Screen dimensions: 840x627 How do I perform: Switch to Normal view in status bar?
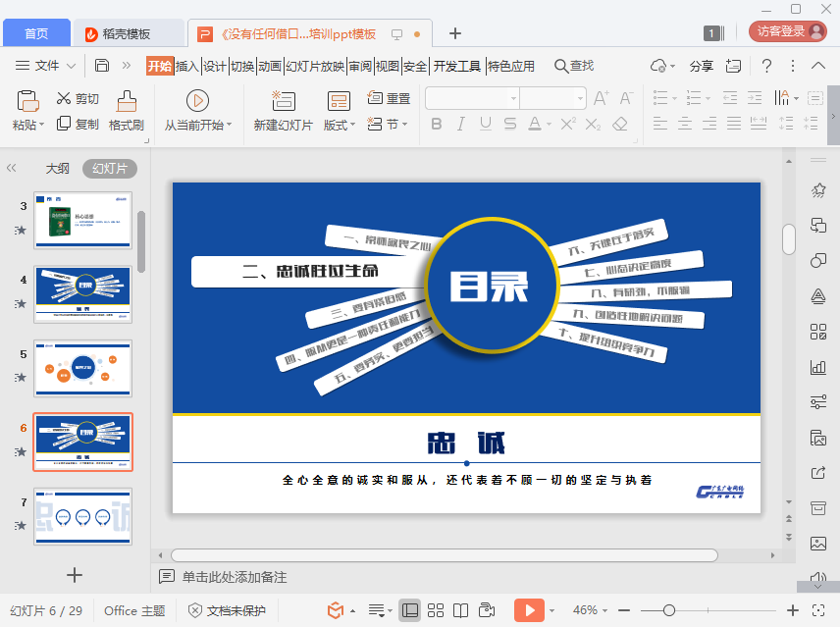pyautogui.click(x=410, y=610)
